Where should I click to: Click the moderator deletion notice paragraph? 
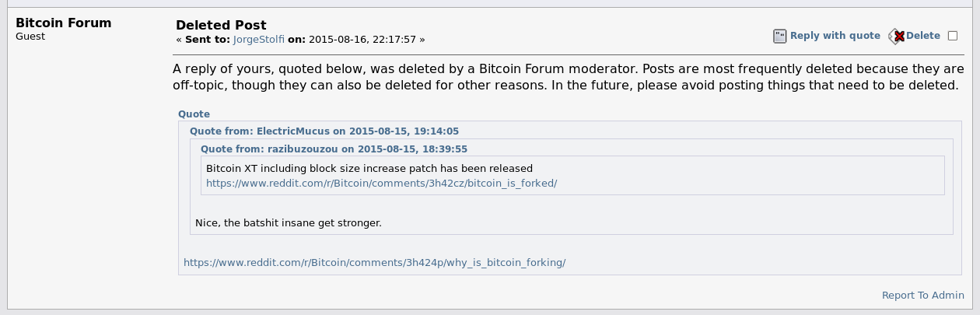pyautogui.click(x=568, y=77)
